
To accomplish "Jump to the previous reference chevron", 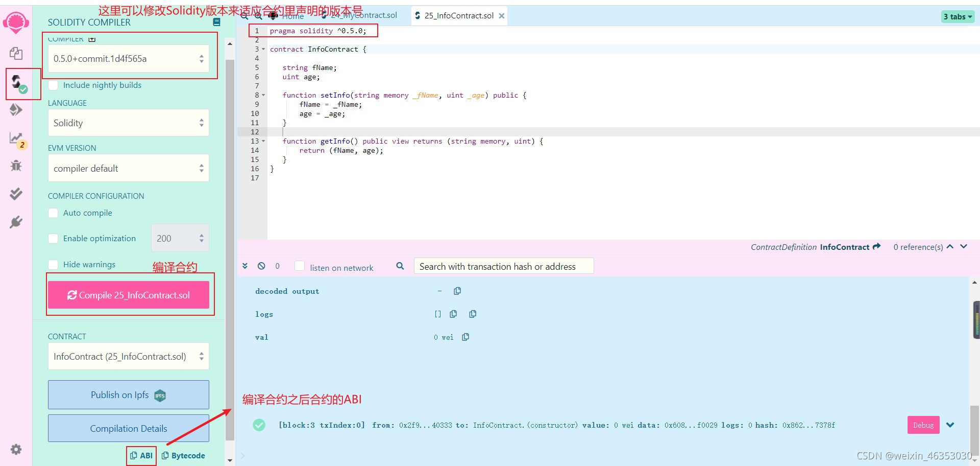I will coord(950,246).
